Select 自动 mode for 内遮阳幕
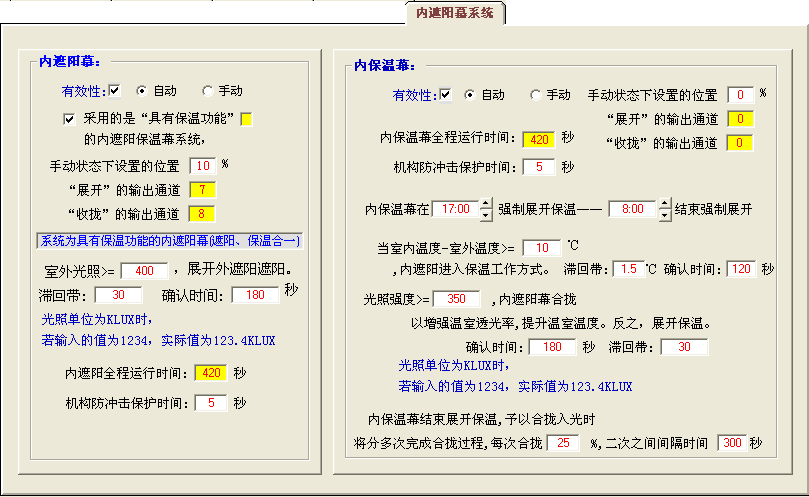Viewport: 809px width, 497px height. 142,90
